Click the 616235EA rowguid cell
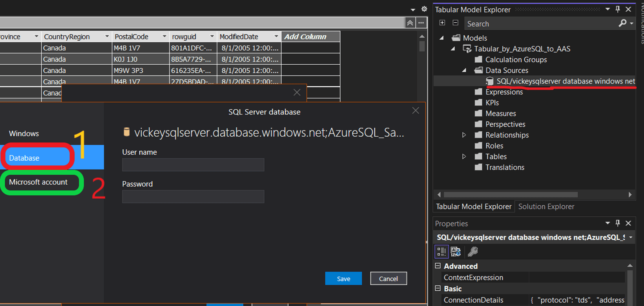Viewport: 644px width, 306px height. [193, 71]
